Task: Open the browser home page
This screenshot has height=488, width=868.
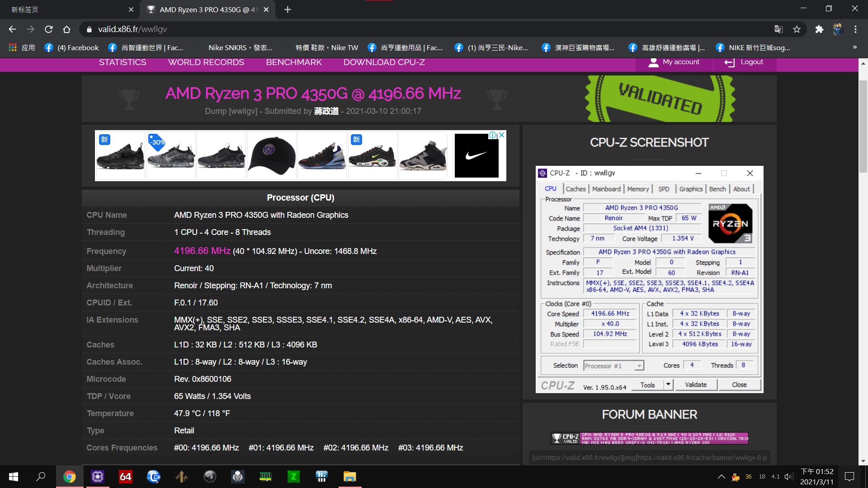Action: (x=66, y=29)
